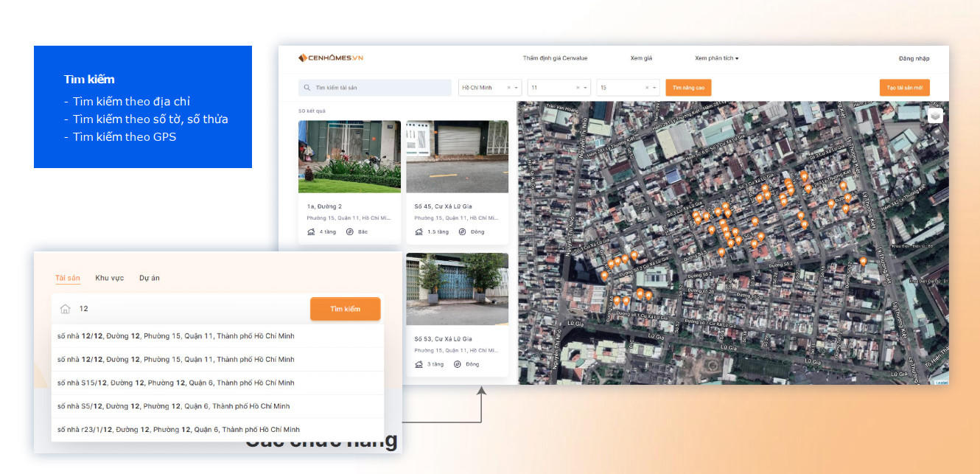The height and width of the screenshot is (474, 980).
Task: Select the 'Dự án' tab
Action: click(x=150, y=278)
